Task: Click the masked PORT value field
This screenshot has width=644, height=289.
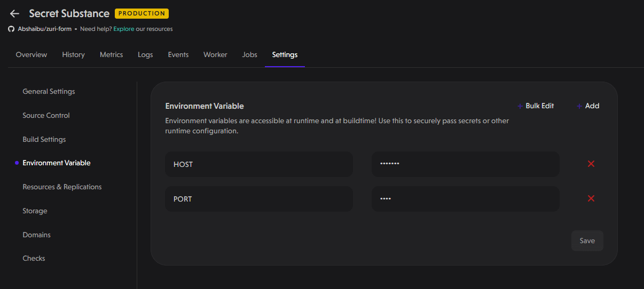Action: coord(466,199)
